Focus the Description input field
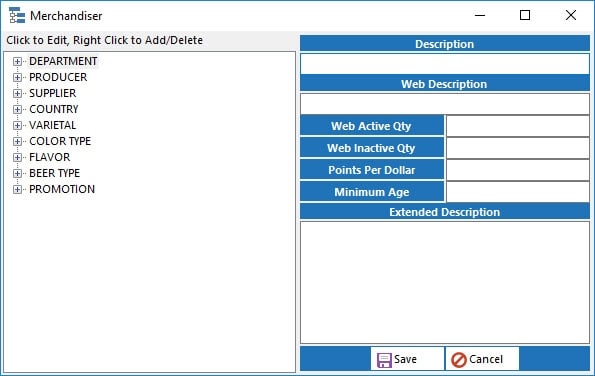The width and height of the screenshot is (595, 376). click(x=445, y=64)
